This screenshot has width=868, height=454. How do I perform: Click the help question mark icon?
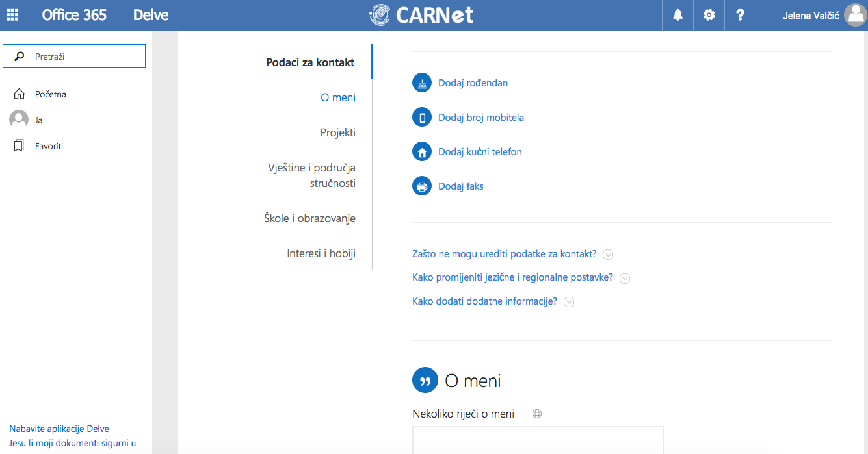740,15
